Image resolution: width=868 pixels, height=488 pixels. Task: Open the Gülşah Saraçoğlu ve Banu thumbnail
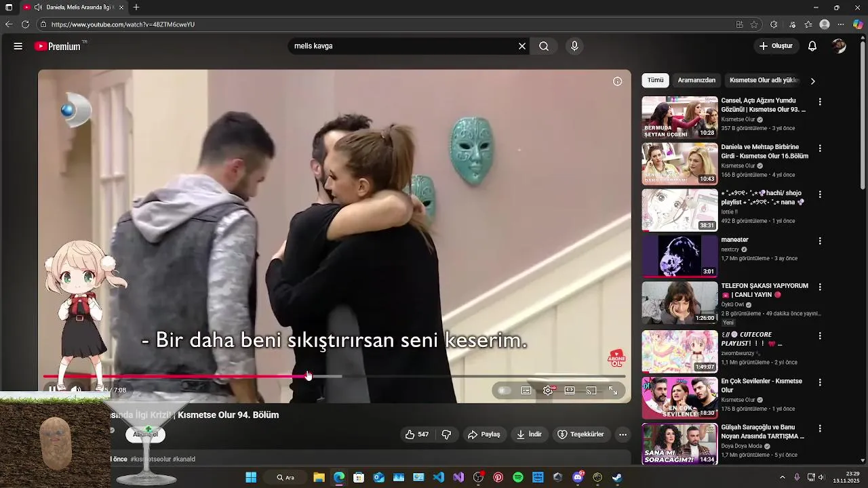(679, 443)
